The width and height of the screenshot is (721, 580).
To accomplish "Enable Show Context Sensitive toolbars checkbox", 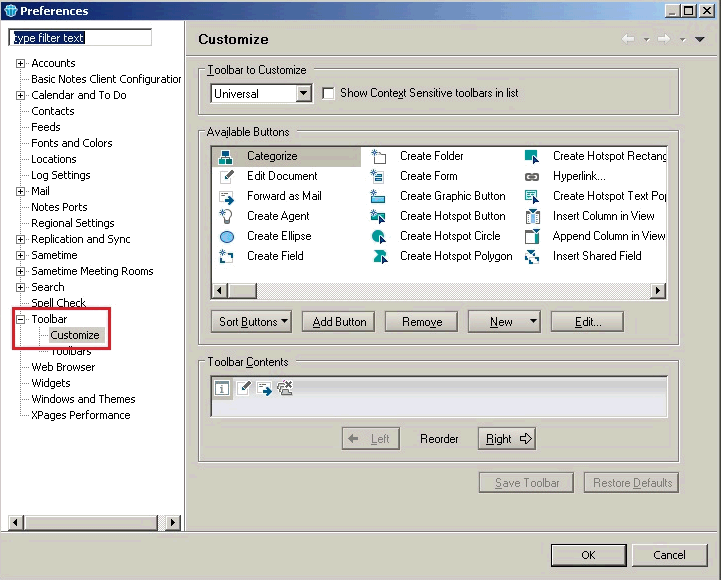I will [x=328, y=94].
